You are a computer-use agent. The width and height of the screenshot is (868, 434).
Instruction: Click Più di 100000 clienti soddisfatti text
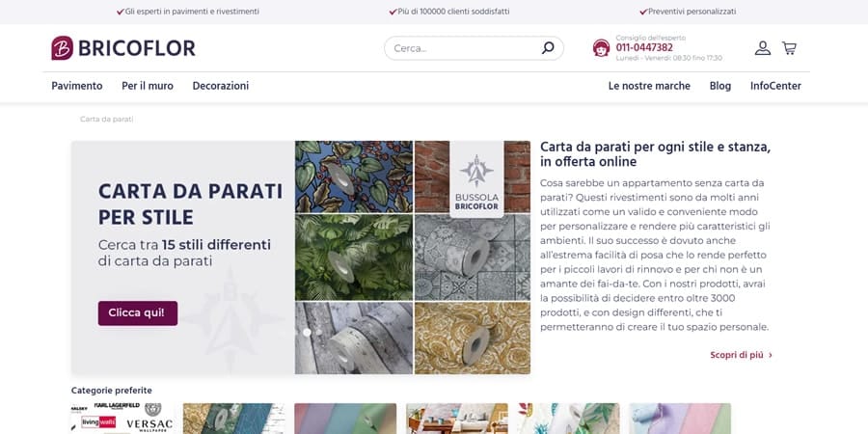453,11
